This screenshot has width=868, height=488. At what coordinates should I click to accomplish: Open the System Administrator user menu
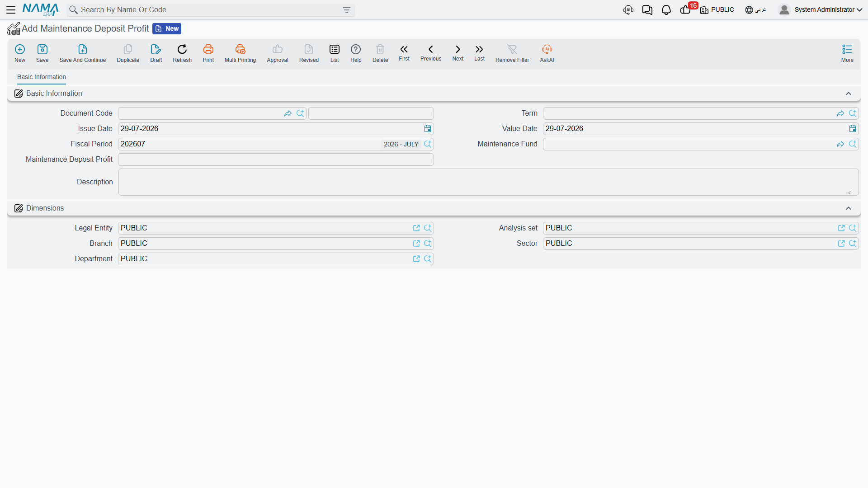tap(821, 9)
